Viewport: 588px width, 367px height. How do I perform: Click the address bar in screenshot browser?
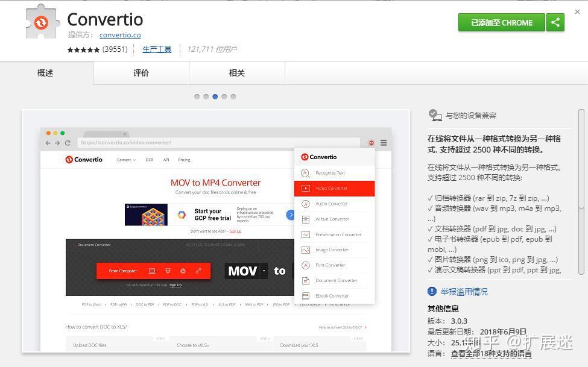tap(218, 142)
